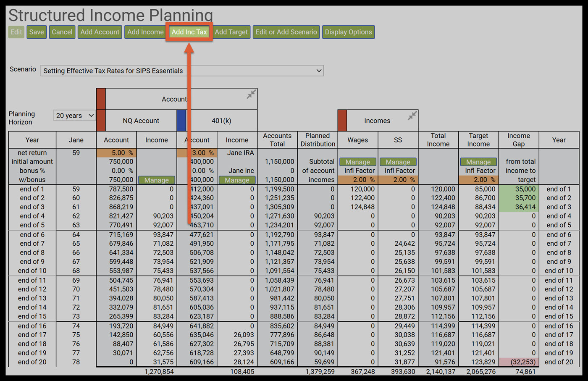Click Manage in the SS column
This screenshot has width=588, height=381.
(x=398, y=162)
